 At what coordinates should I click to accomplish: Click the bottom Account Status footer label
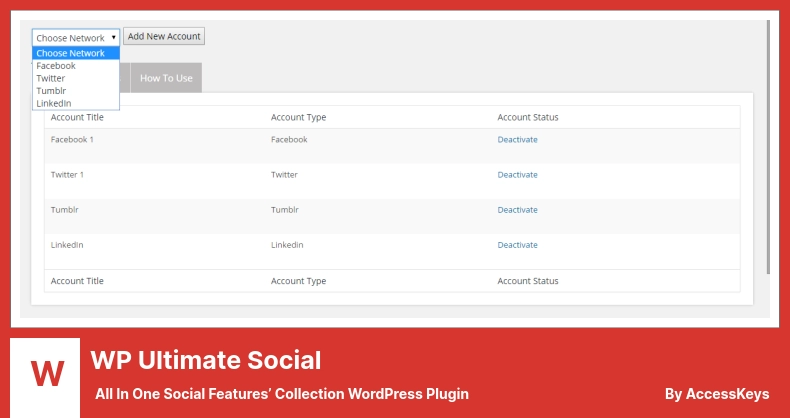point(528,281)
